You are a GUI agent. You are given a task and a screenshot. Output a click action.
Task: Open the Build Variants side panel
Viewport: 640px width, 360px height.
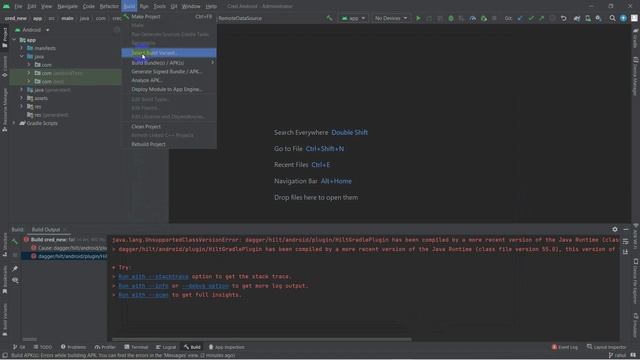4,320
